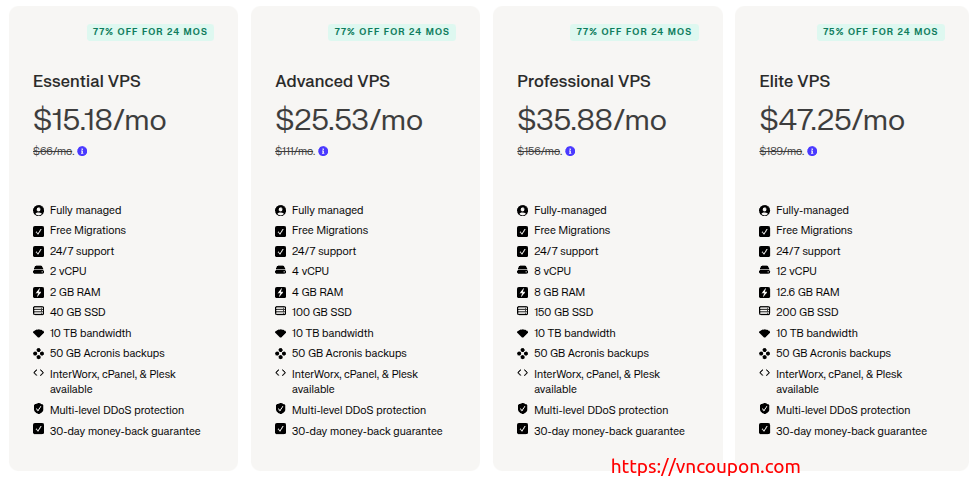The width and height of the screenshot is (970, 487).
Task: Click info icon next to $66/mo price
Action: (x=83, y=152)
